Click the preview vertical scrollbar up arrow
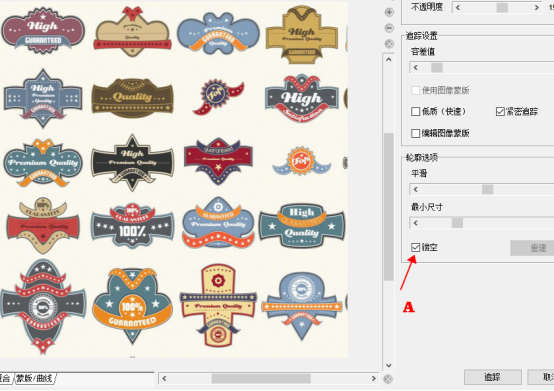The height and width of the screenshot is (391, 554). pyautogui.click(x=389, y=59)
